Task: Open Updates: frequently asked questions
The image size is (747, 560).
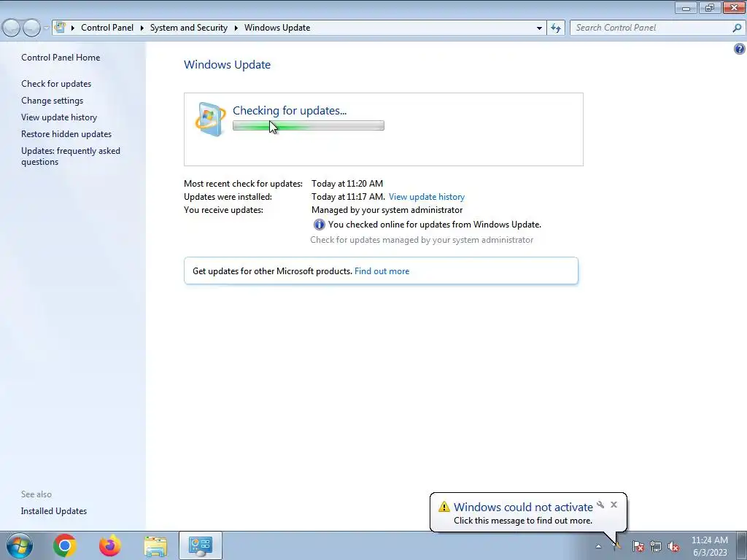Action: click(71, 156)
